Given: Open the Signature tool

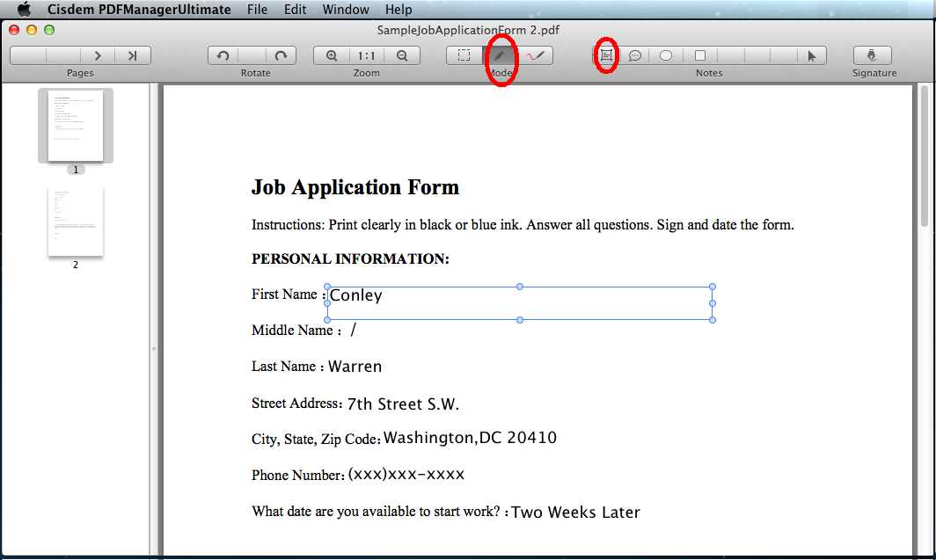Looking at the screenshot, I should pyautogui.click(x=872, y=55).
